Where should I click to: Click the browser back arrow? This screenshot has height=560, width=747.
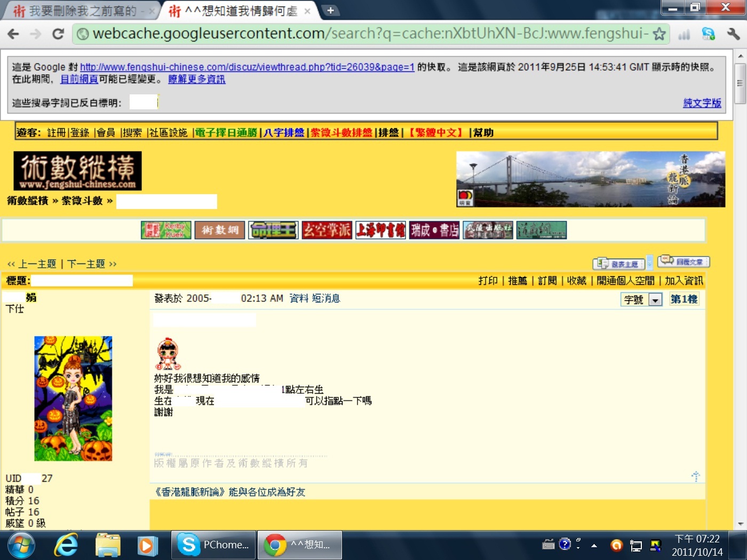point(13,34)
